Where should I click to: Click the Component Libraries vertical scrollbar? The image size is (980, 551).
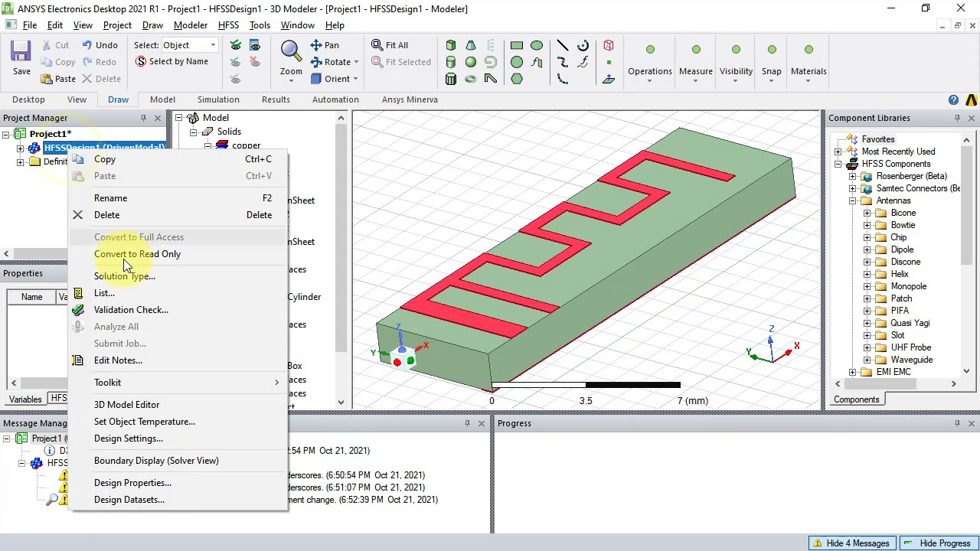coord(966,256)
